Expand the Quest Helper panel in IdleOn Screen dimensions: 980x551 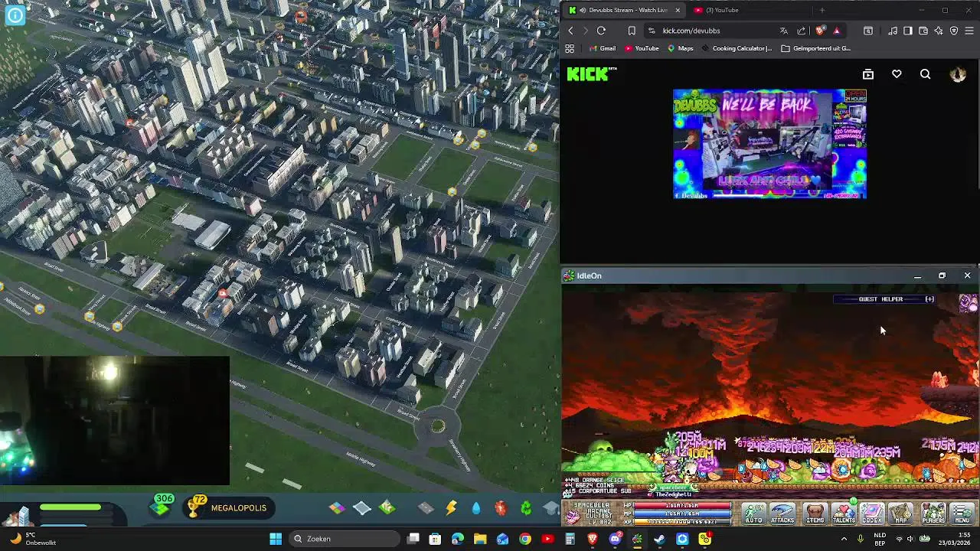[x=929, y=299]
